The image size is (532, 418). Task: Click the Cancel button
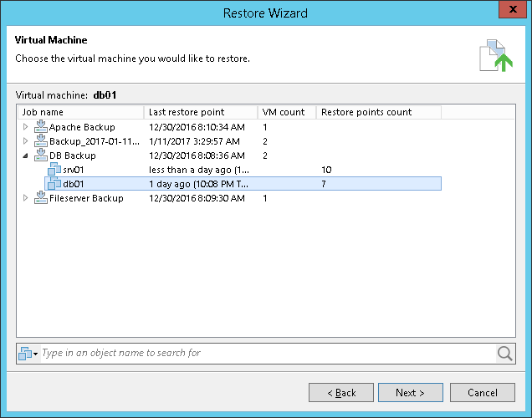pos(483,392)
